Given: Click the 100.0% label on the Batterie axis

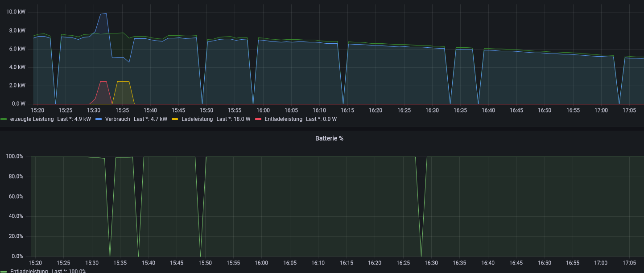Looking at the screenshot, I should [x=14, y=157].
